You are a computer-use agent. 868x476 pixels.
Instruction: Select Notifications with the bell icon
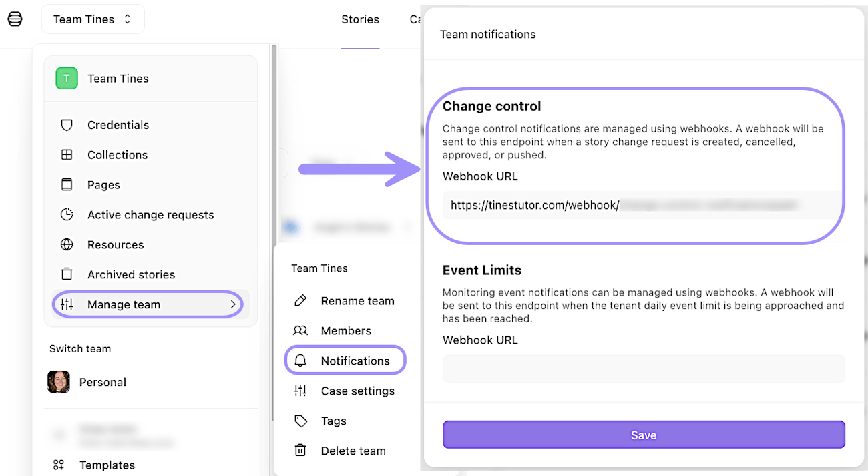tap(345, 361)
